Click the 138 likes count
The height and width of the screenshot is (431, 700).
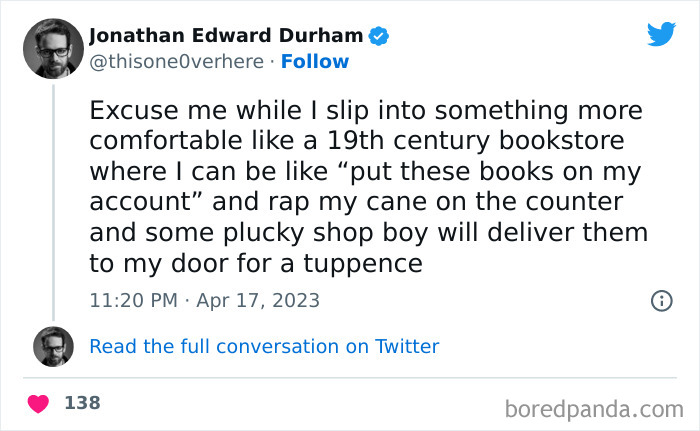click(82, 403)
